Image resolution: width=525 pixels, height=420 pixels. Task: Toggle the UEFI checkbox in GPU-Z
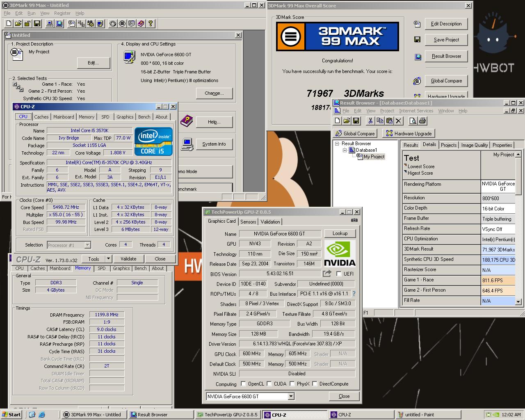pyautogui.click(x=339, y=274)
